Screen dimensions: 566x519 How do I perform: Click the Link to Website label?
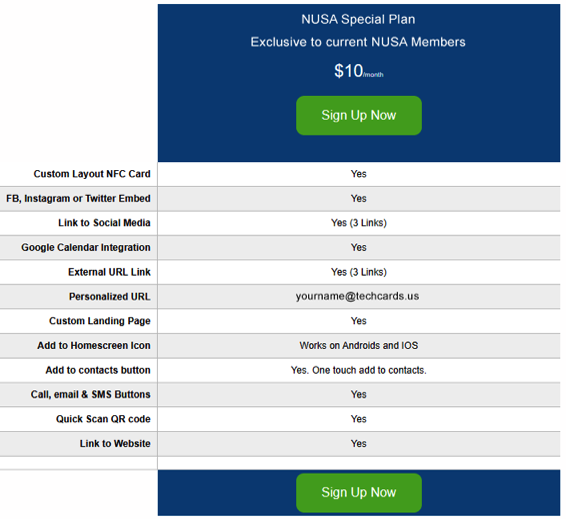point(115,444)
